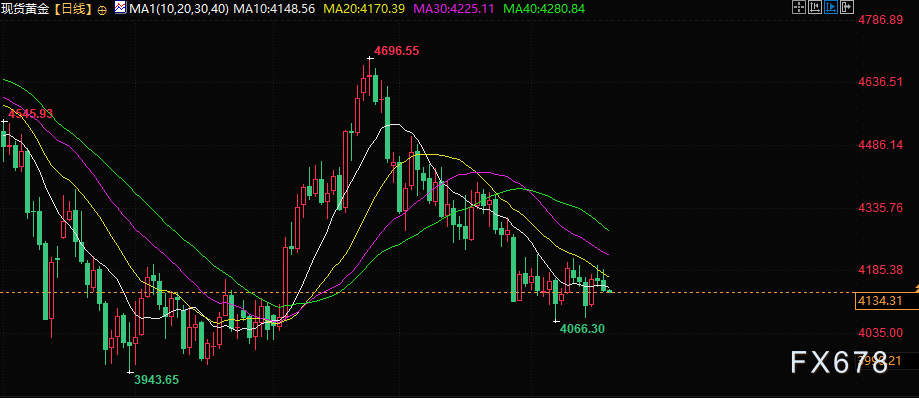Toggle the yellow MA20:4170.39 line label
Viewport: 919px width, 398px height.
[x=364, y=9]
